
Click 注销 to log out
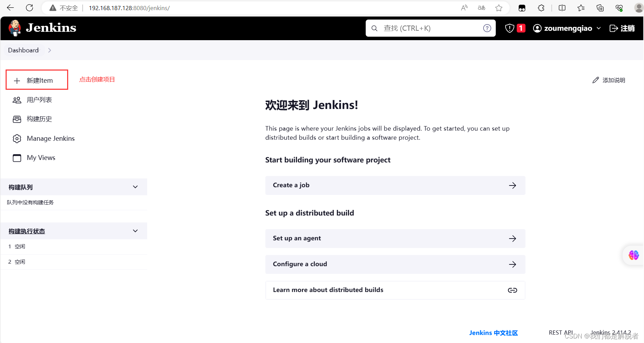pos(622,28)
